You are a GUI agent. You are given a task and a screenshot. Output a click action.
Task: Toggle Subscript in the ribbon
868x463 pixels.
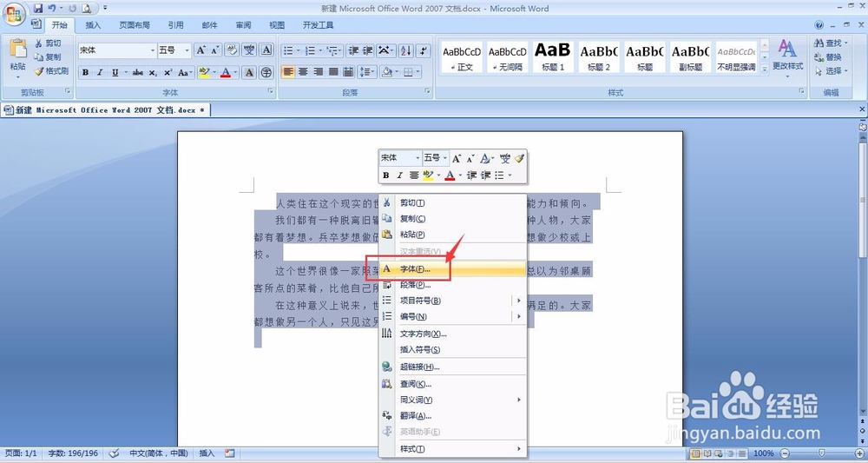pyautogui.click(x=153, y=73)
